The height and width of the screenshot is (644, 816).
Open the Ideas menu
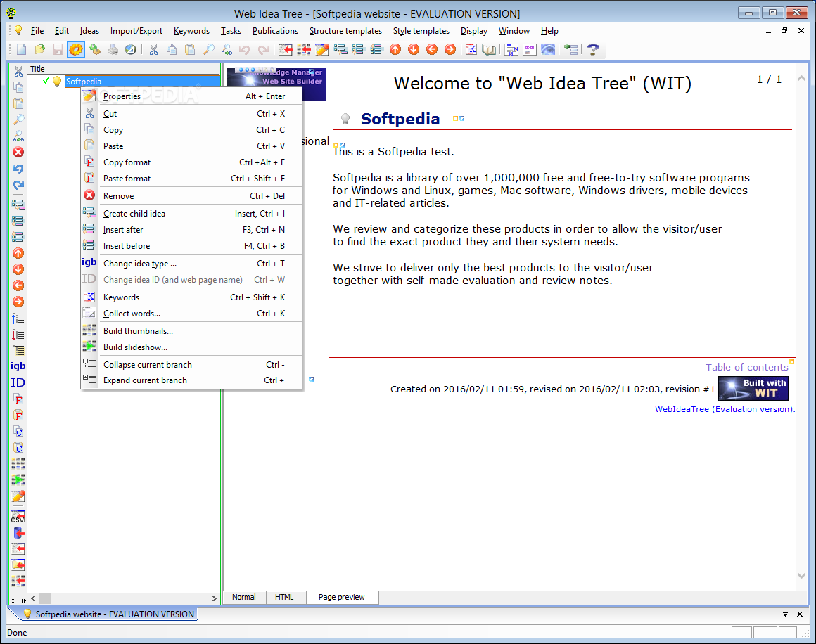pyautogui.click(x=89, y=31)
